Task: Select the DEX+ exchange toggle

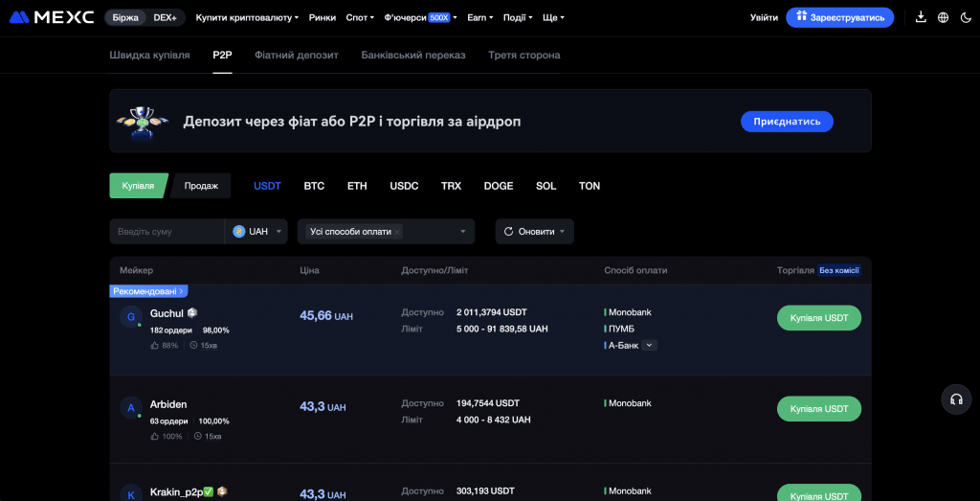Action: click(x=165, y=17)
